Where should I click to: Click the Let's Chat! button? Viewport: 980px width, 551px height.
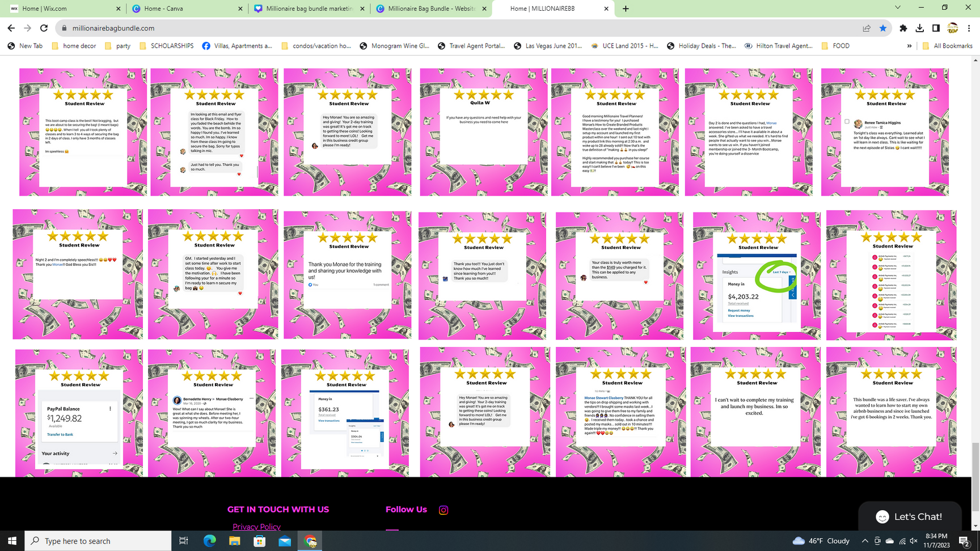(x=910, y=516)
